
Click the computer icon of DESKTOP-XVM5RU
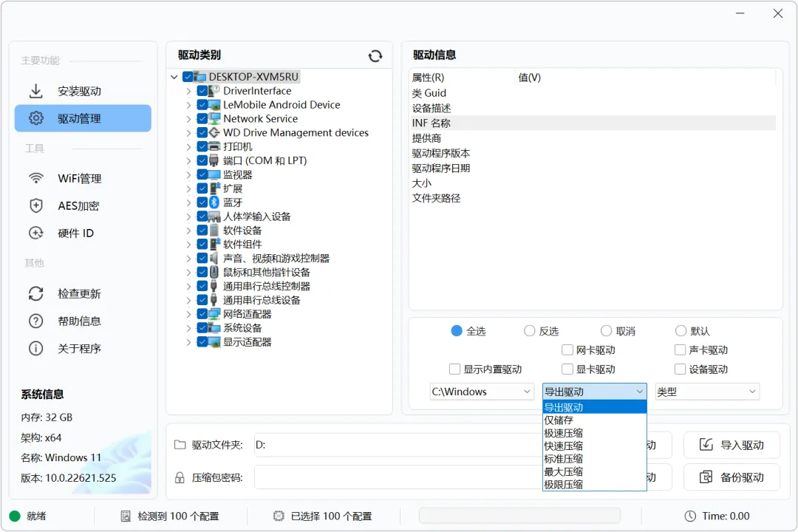200,77
